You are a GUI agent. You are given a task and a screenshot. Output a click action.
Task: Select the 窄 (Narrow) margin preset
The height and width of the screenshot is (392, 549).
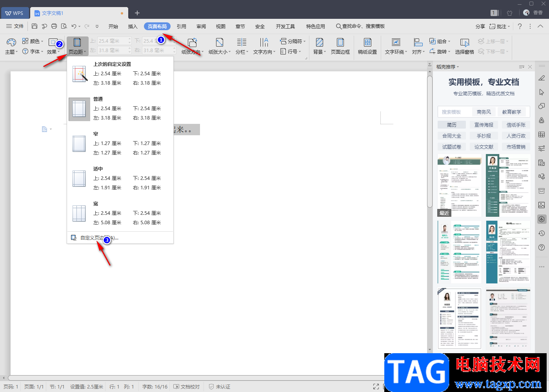pos(120,143)
